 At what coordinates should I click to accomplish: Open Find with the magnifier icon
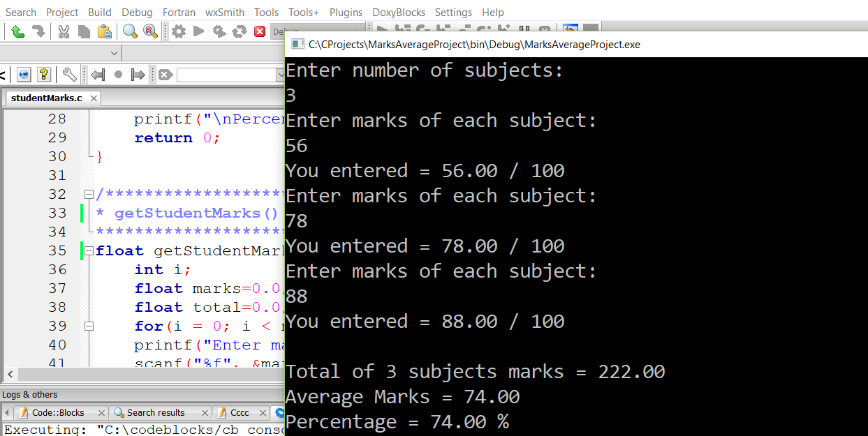click(x=130, y=31)
